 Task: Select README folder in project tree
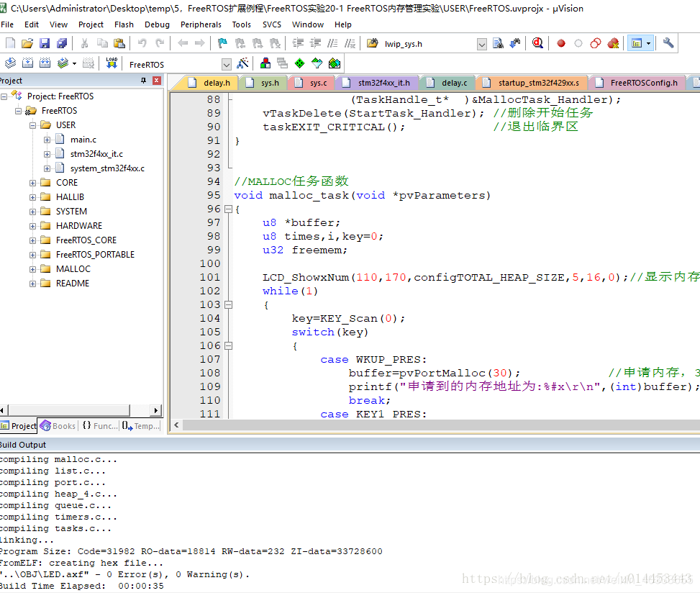click(x=73, y=284)
